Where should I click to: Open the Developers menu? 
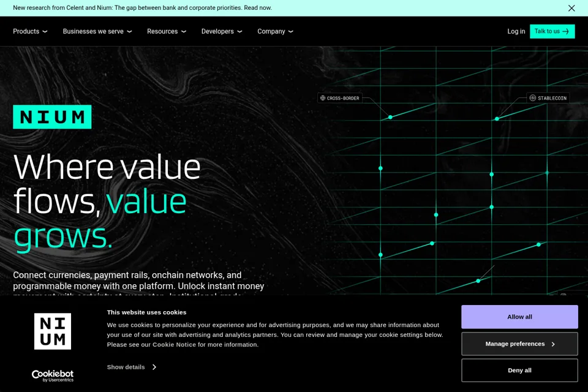[x=222, y=31]
